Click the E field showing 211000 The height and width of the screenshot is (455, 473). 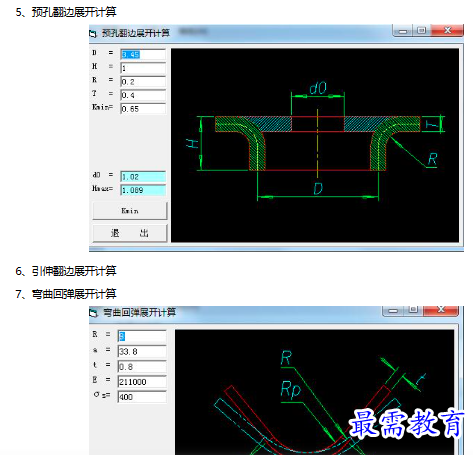click(x=142, y=382)
